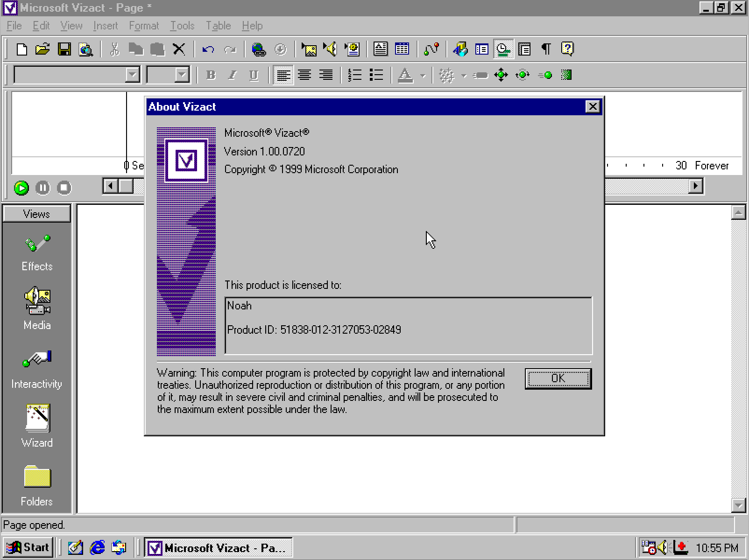Click timeline scrollbar left arrow
Viewport: 749px width, 560px height.
[x=110, y=186]
